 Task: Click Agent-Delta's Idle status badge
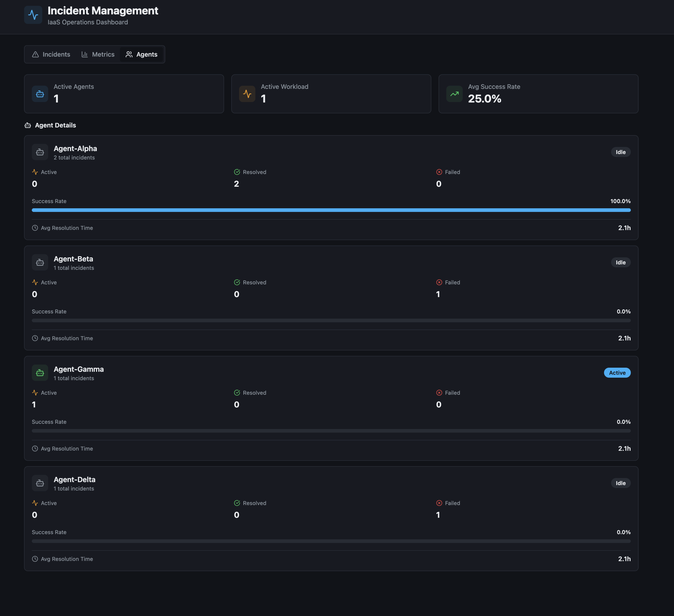[x=621, y=483]
